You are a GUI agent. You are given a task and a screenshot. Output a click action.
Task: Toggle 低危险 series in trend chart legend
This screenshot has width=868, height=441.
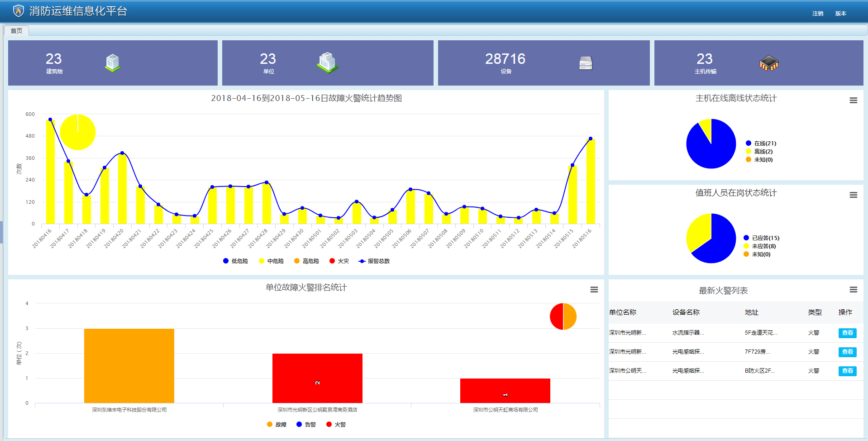(235, 261)
